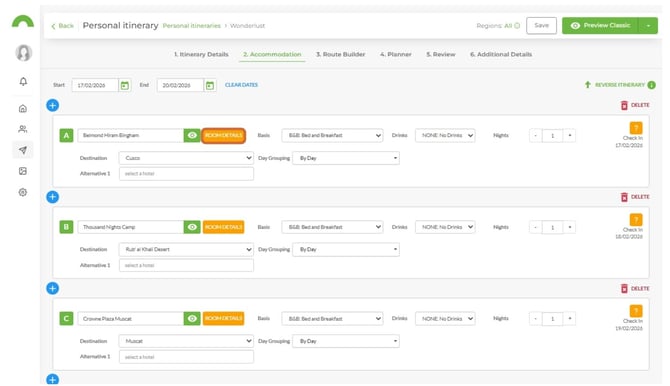Add a stop below accommodation C
Screen dimensions: 670x386
tap(53, 379)
